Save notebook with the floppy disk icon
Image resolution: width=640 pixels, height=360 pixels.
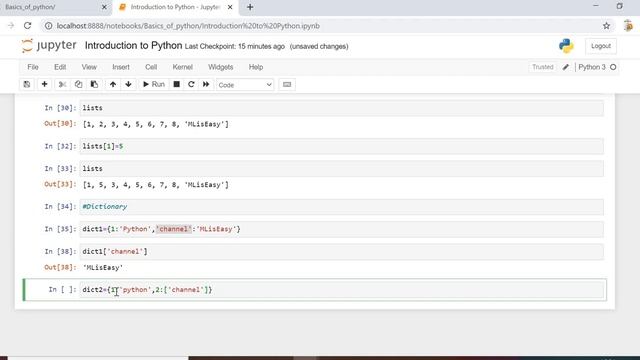[27, 84]
